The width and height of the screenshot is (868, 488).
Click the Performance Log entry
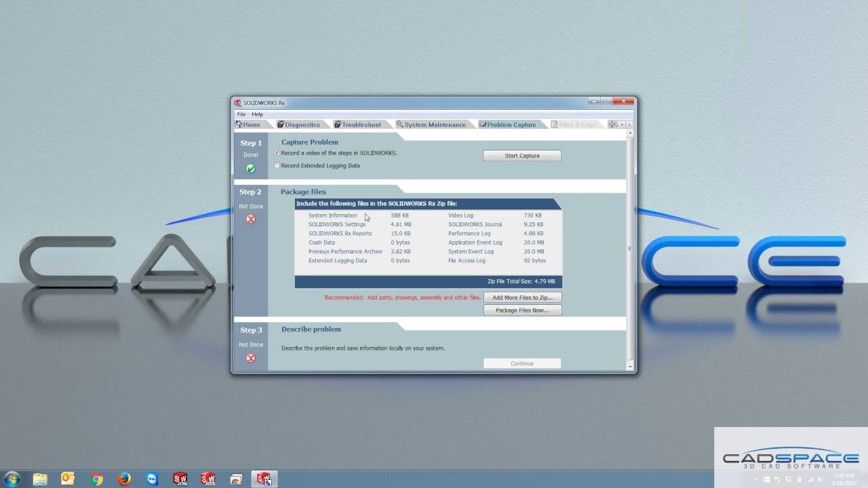point(469,233)
